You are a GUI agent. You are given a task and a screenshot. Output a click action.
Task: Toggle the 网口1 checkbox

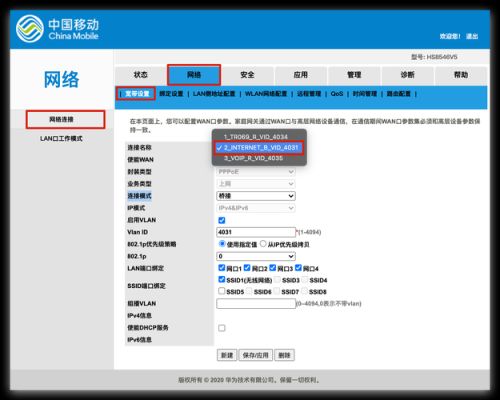coord(222,268)
